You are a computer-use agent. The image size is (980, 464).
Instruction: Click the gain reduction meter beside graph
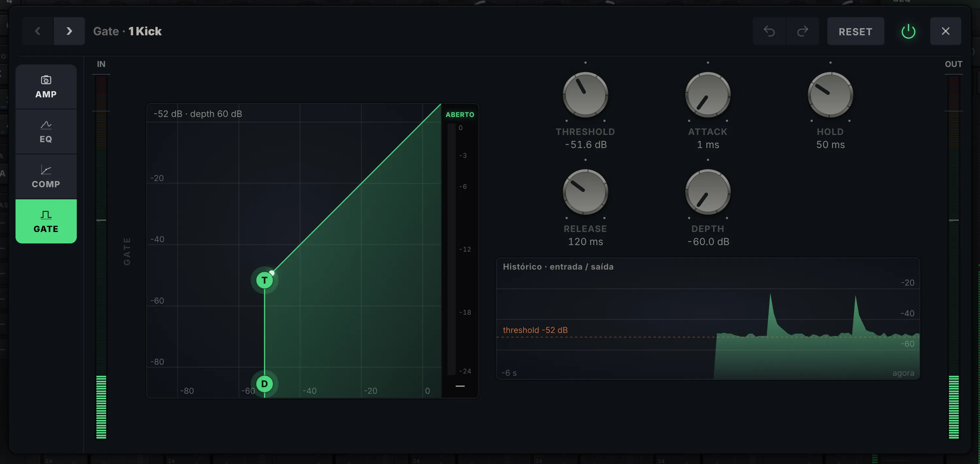[x=451, y=249]
